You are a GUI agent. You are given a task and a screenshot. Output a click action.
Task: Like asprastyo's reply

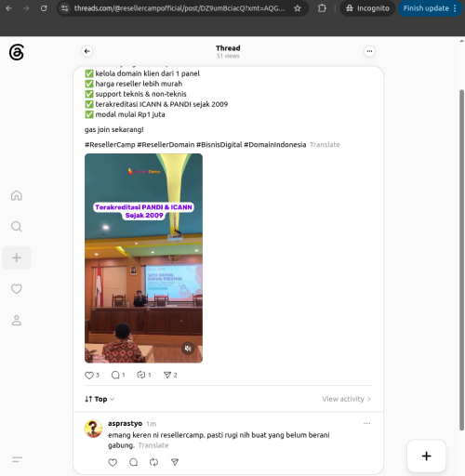113,462
